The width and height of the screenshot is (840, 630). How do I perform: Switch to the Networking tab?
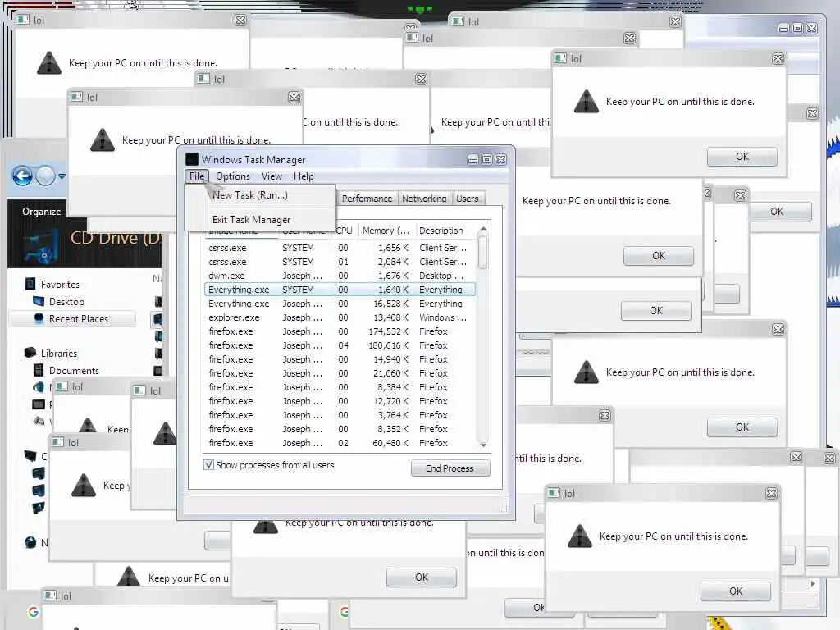424,199
